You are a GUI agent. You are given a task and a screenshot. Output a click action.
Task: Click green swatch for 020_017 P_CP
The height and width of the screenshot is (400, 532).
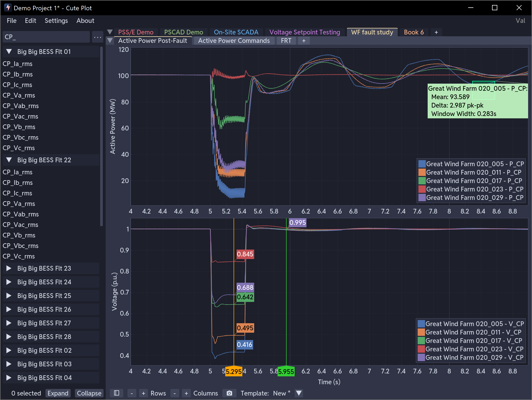(x=422, y=181)
